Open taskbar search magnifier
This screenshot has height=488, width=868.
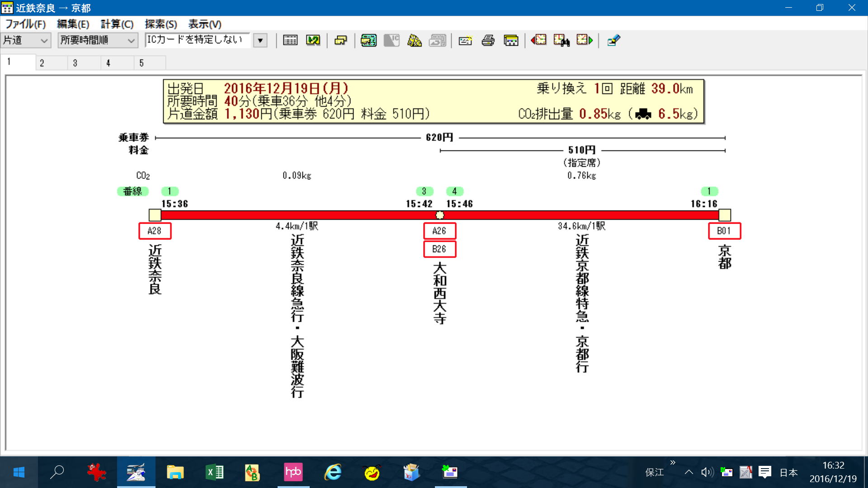point(57,472)
